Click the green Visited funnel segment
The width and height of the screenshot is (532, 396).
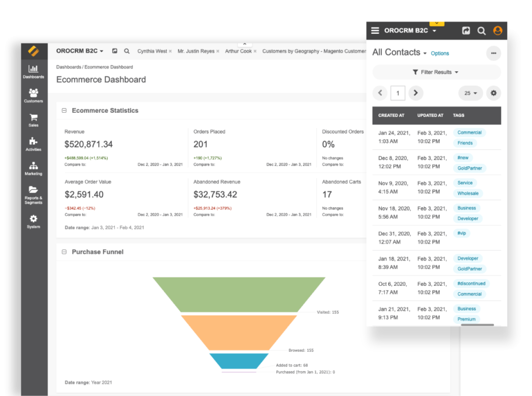point(239,294)
